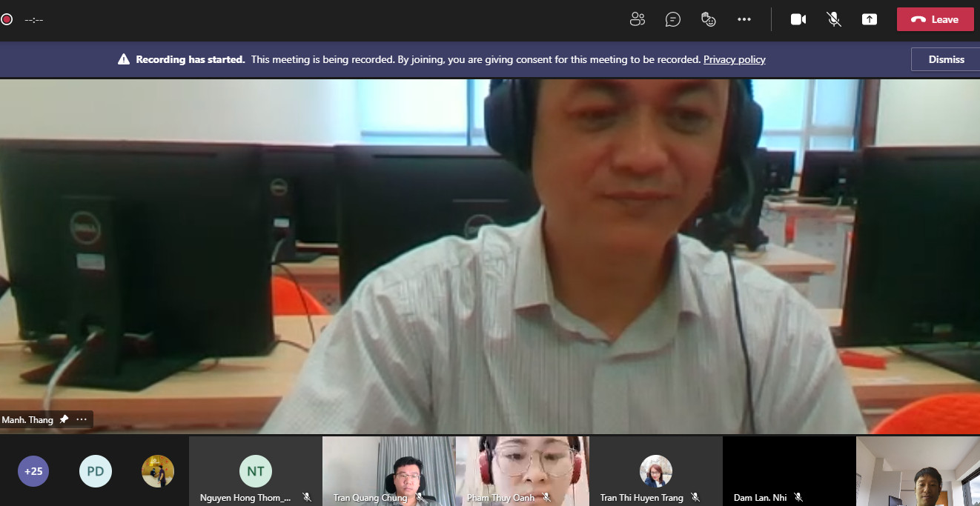Select Nguyen Hong Thom's NT tile
This screenshot has height=506, width=980.
256,470
